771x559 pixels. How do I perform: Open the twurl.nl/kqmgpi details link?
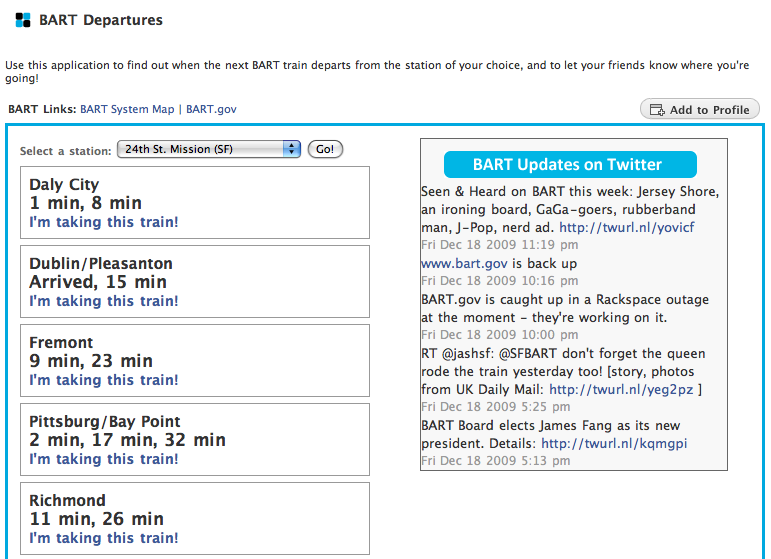(x=614, y=443)
